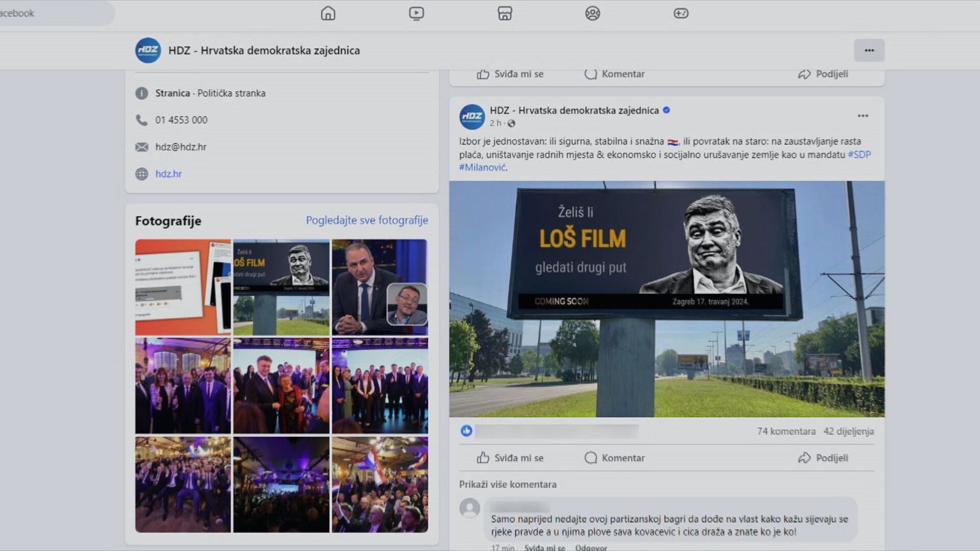Click the HDZ page logo in header

148,50
